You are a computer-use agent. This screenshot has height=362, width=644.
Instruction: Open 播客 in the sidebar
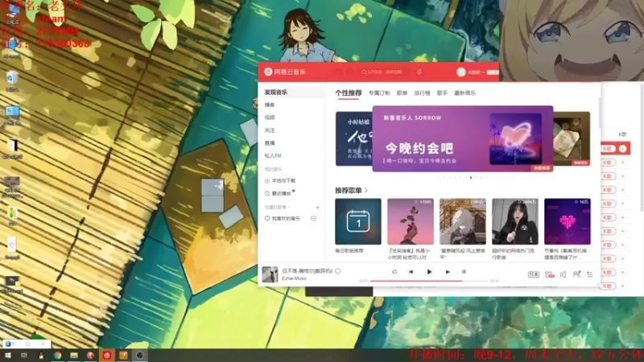[x=270, y=105]
